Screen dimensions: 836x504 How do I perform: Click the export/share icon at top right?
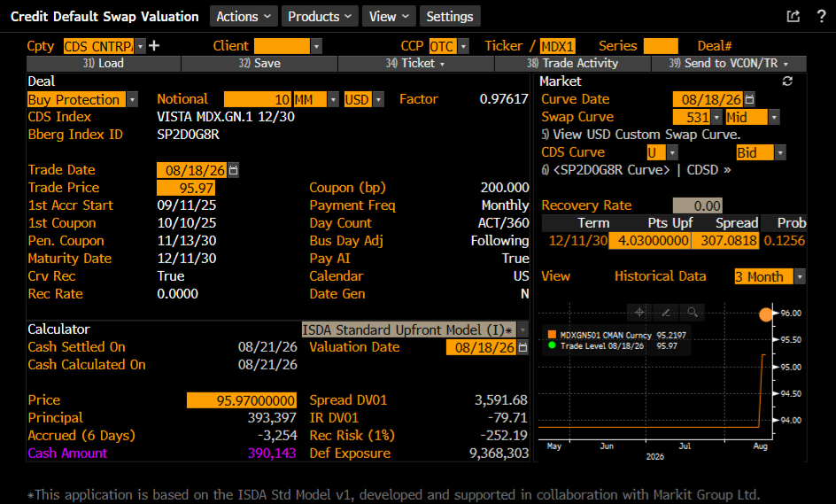pyautogui.click(x=793, y=16)
